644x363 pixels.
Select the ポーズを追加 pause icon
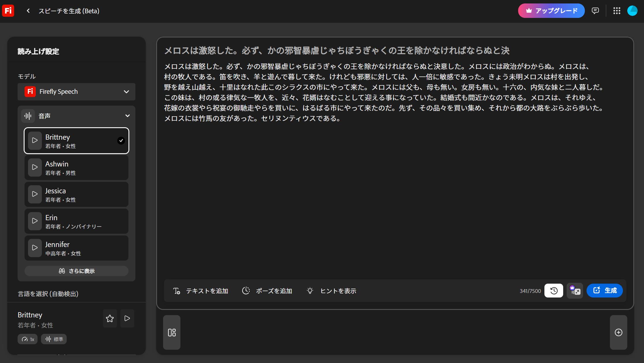[x=246, y=291]
